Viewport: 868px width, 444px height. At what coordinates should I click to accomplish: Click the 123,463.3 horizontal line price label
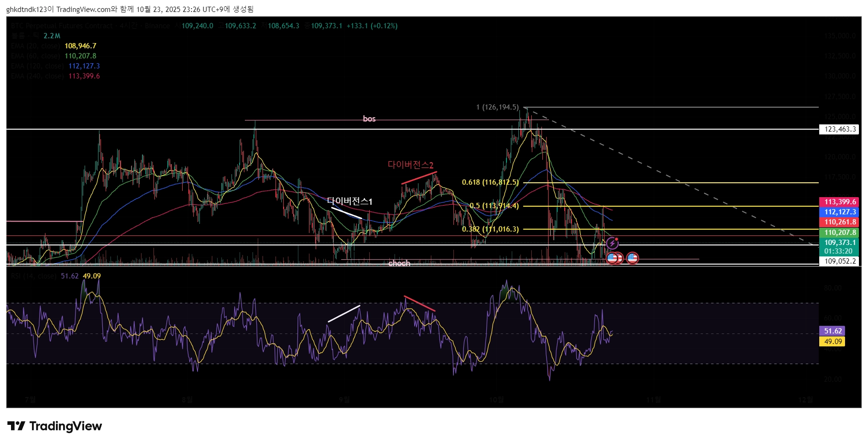839,129
